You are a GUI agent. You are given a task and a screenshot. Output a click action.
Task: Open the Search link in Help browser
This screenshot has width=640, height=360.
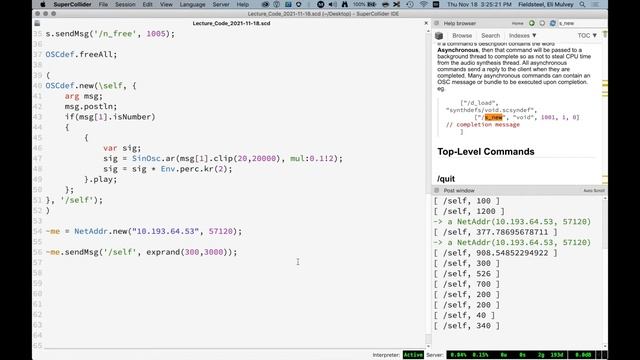pos(490,36)
